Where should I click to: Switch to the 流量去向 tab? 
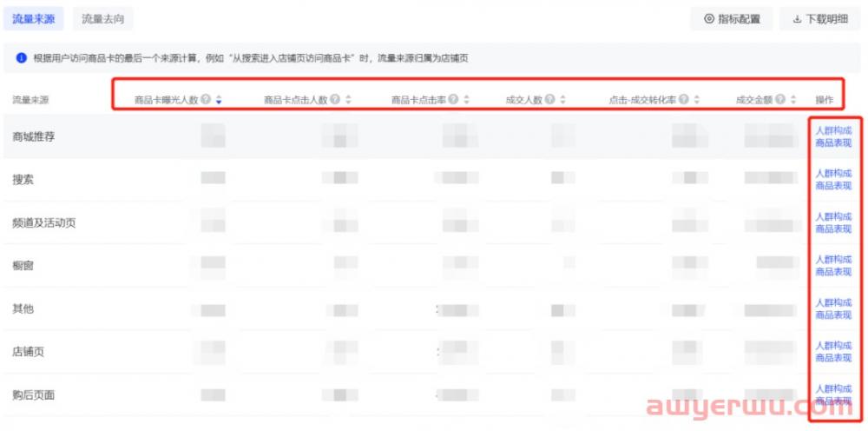point(102,18)
